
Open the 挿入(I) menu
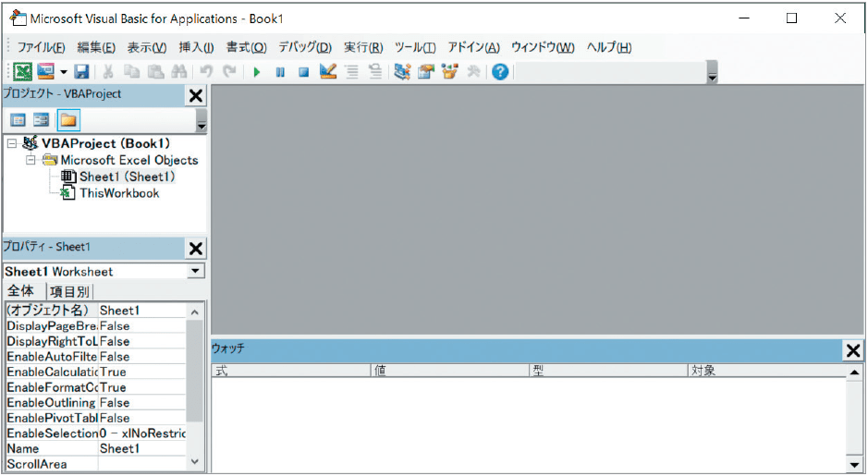click(196, 48)
